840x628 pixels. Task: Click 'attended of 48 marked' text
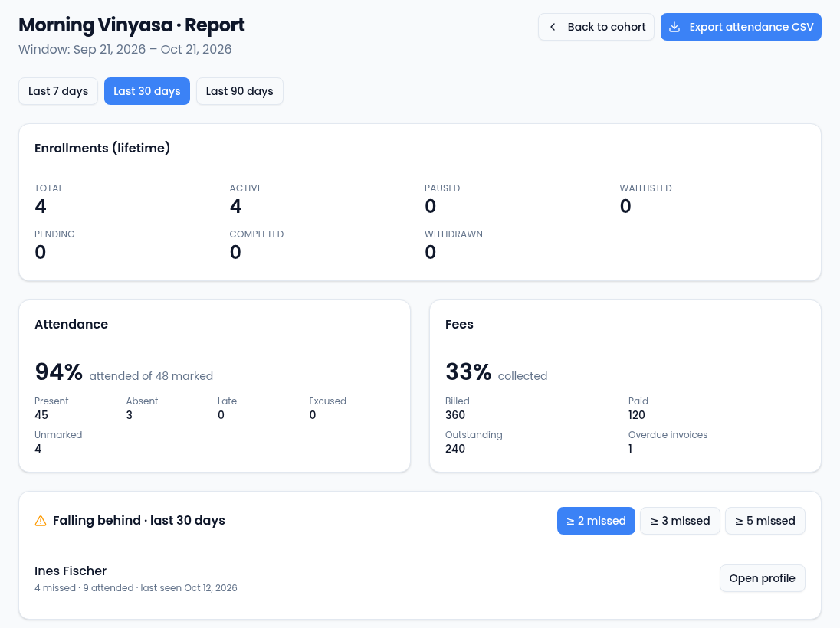(151, 376)
